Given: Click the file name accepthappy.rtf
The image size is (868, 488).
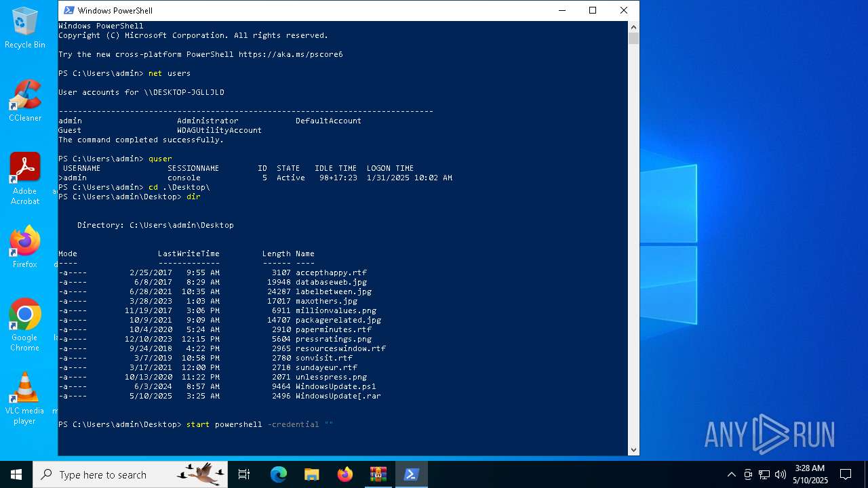Looking at the screenshot, I should [331, 272].
